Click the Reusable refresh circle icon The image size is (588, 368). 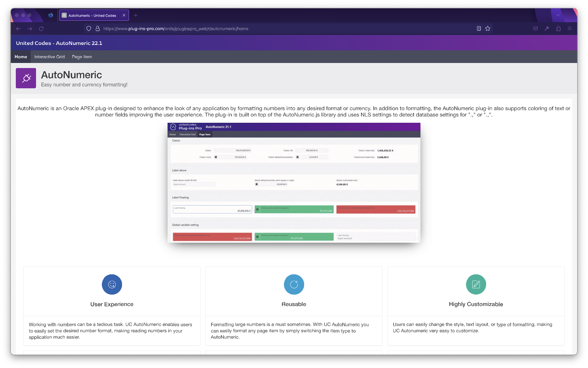[x=294, y=284]
